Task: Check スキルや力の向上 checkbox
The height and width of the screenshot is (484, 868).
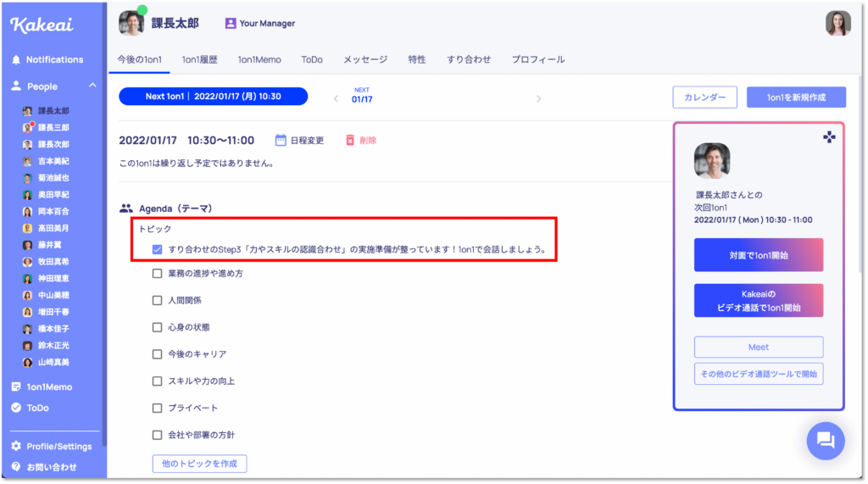Action: [157, 381]
